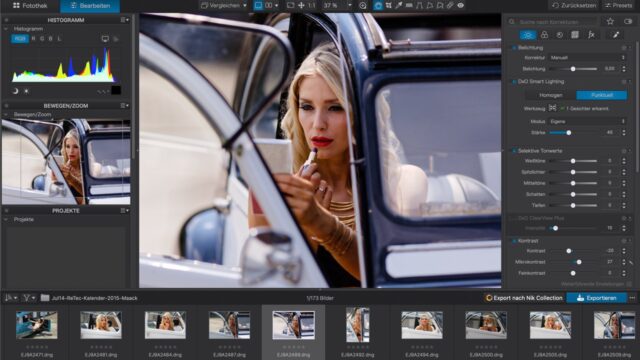Select the repair/retouch bandage tool

pyautogui.click(x=450, y=6)
